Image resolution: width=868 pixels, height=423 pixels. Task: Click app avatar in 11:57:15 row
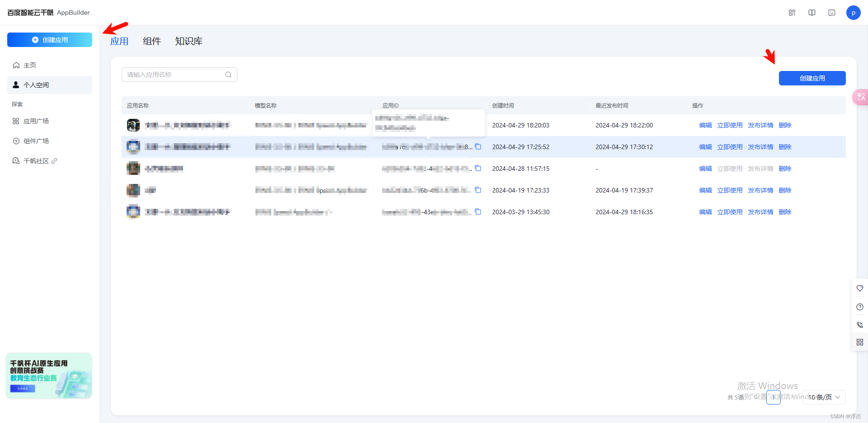click(133, 169)
